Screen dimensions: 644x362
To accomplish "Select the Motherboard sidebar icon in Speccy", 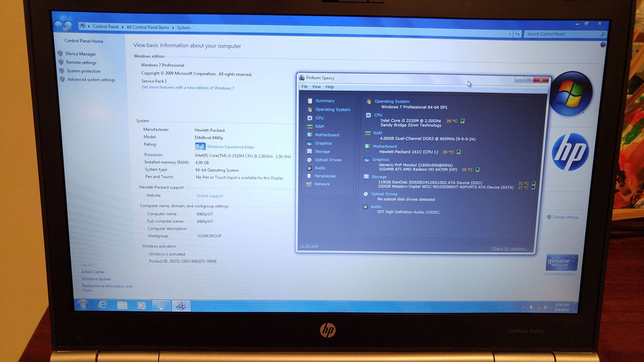I will 310,135.
